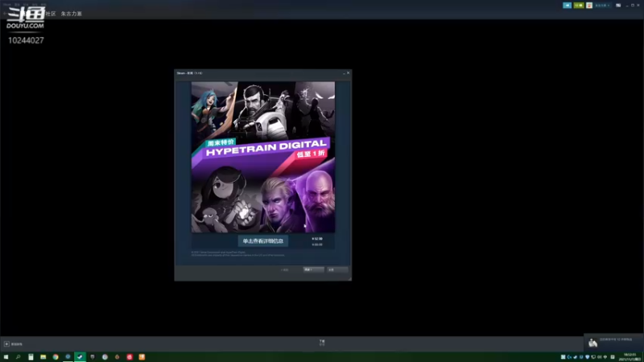Click the red app icon in taskbar

130,357
